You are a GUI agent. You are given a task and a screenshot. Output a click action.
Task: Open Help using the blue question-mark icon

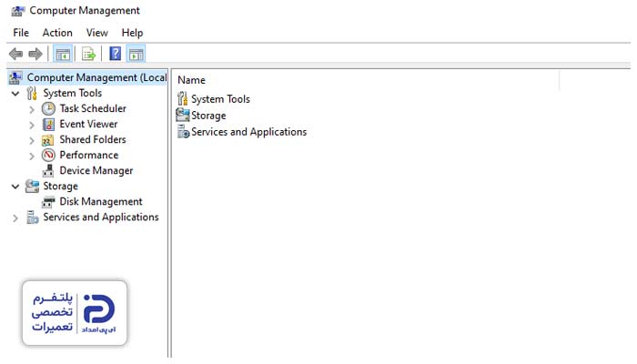click(116, 55)
